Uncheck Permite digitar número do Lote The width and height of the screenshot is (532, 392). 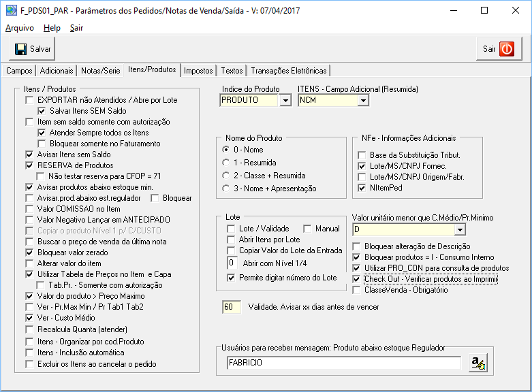[x=231, y=278]
